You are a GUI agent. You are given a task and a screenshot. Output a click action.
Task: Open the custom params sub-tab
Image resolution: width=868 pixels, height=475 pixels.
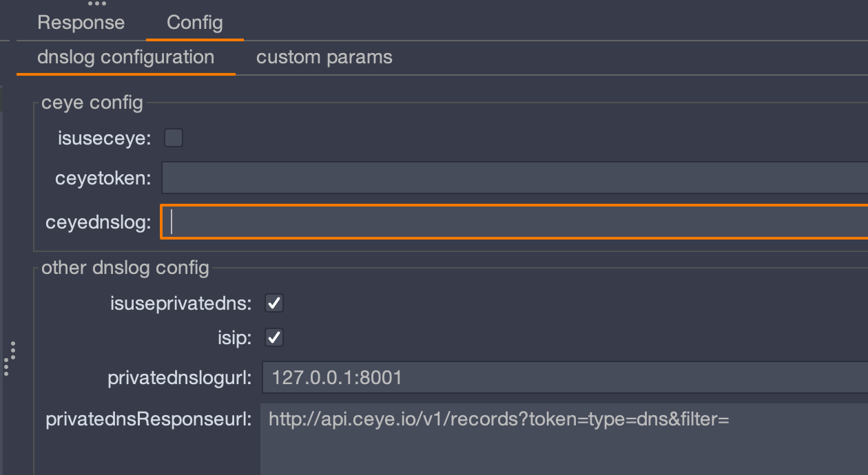click(x=324, y=57)
